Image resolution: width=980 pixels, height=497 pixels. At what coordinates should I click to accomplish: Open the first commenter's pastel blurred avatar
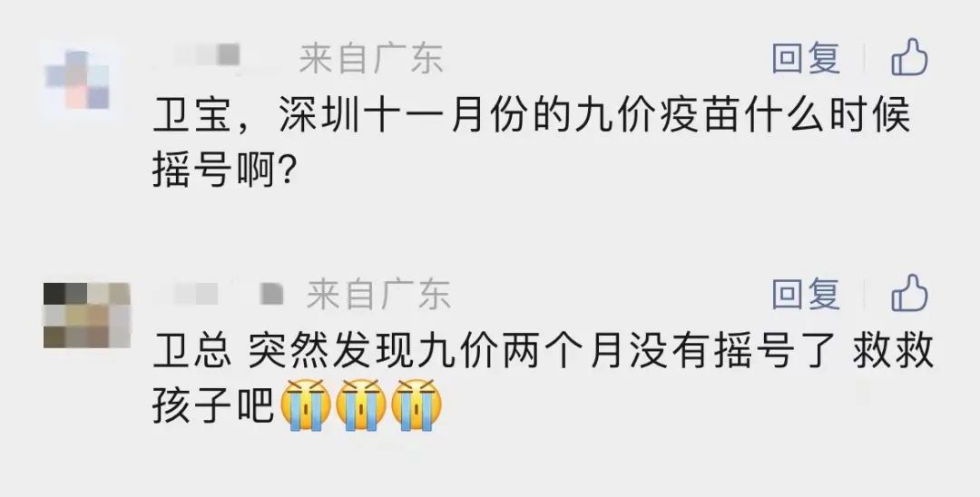[x=78, y=79]
